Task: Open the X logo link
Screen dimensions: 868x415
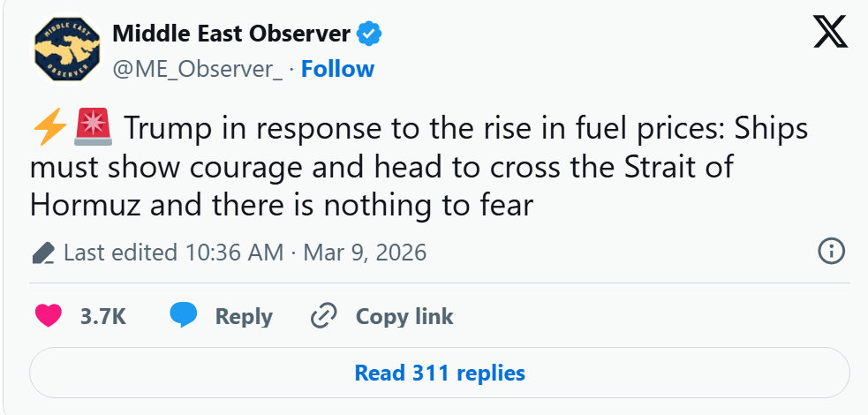Action: pyautogui.click(x=830, y=32)
